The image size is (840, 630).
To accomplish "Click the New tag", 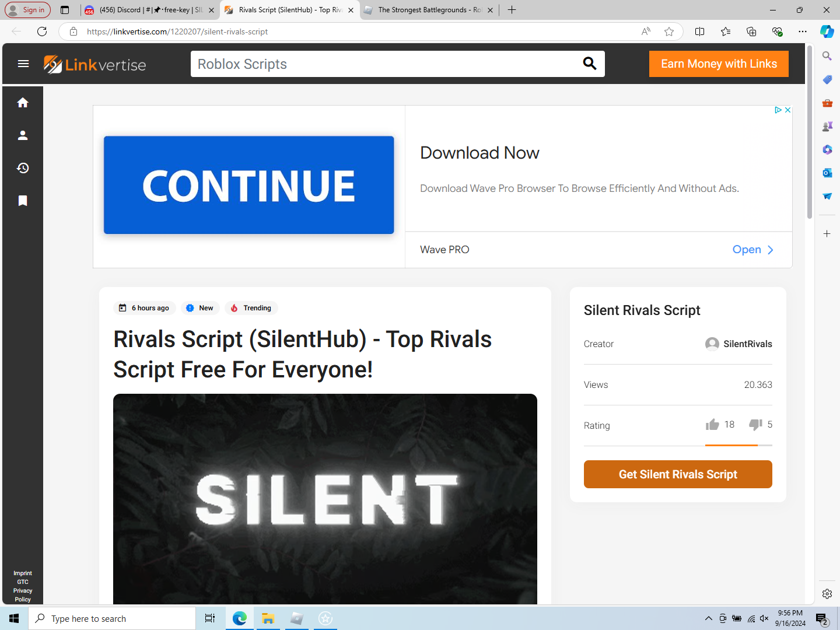I will point(200,308).
